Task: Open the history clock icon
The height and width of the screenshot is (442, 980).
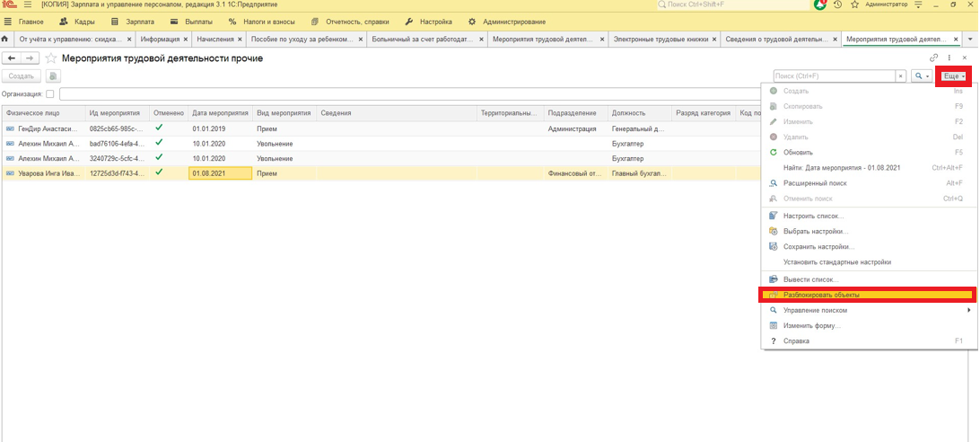Action: click(837, 5)
